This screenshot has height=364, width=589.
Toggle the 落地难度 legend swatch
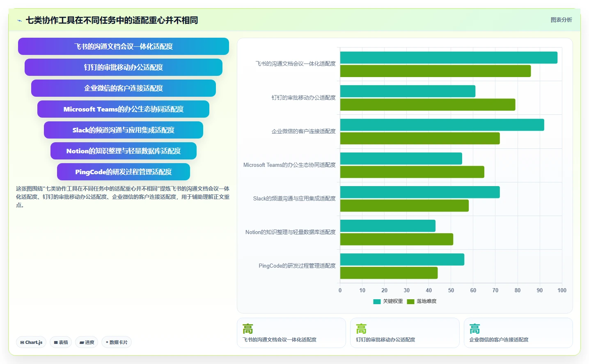410,301
